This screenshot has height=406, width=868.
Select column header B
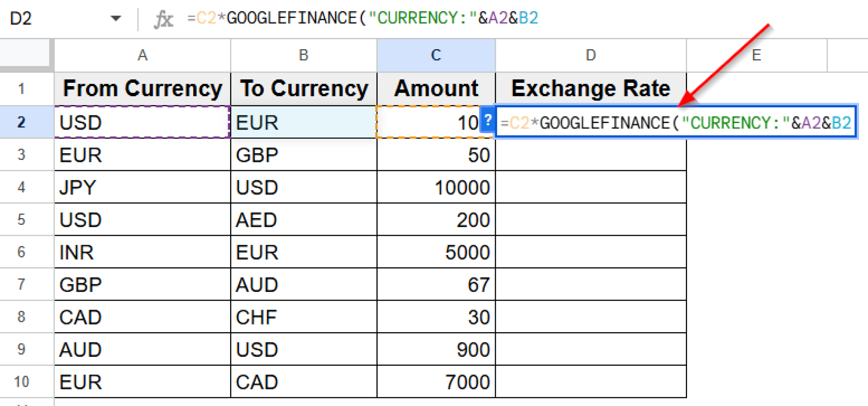tap(303, 55)
